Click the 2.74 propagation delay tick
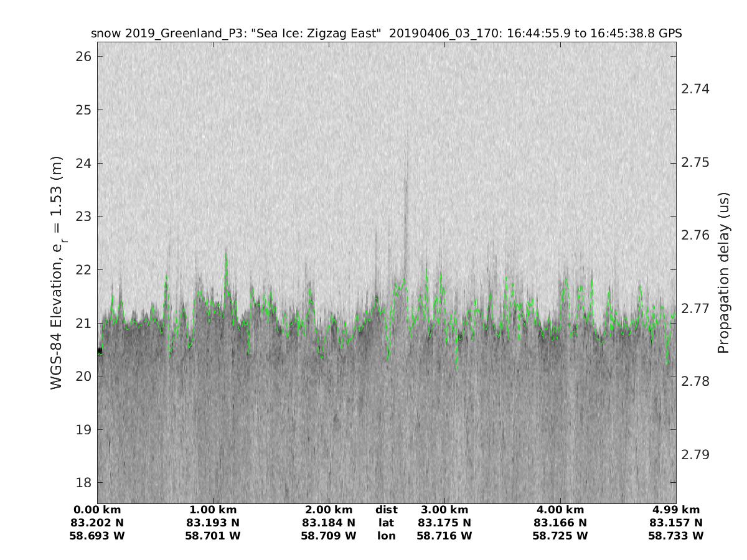747x560 pixels. click(697, 89)
